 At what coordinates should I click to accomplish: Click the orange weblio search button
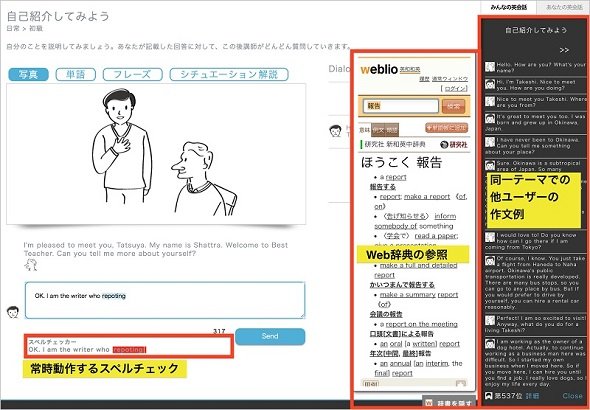(453, 106)
